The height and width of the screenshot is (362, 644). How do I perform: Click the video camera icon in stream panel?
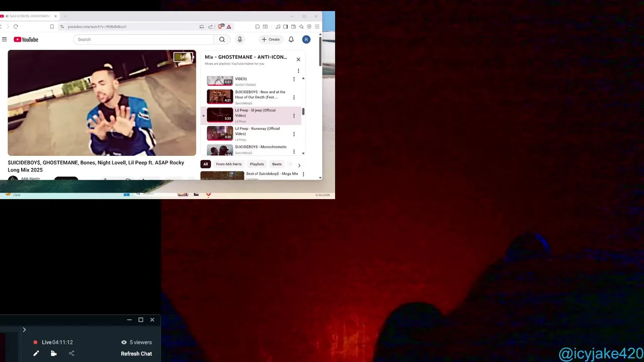tap(53, 353)
